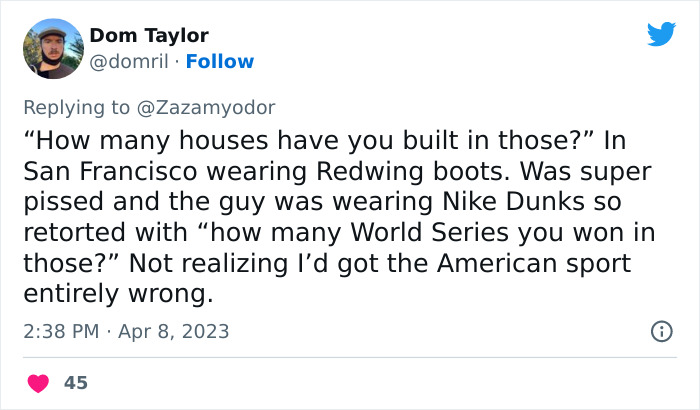Click the words "World Series" in tweet
The height and width of the screenshot is (410, 700).
[x=429, y=232]
